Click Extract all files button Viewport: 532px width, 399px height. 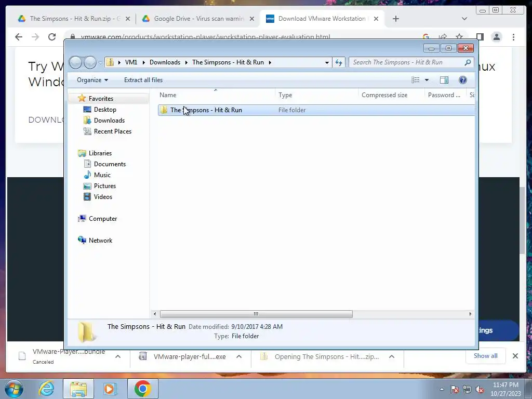(143, 80)
